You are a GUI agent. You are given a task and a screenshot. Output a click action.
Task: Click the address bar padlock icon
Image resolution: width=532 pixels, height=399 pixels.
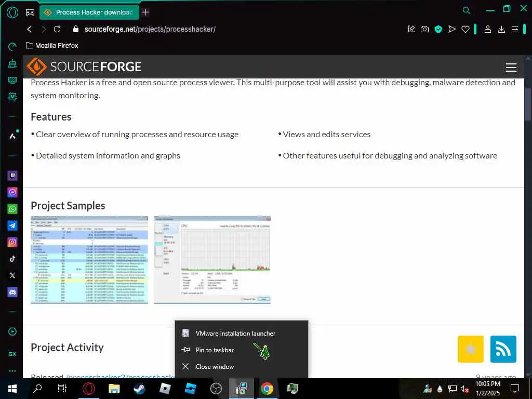click(76, 29)
